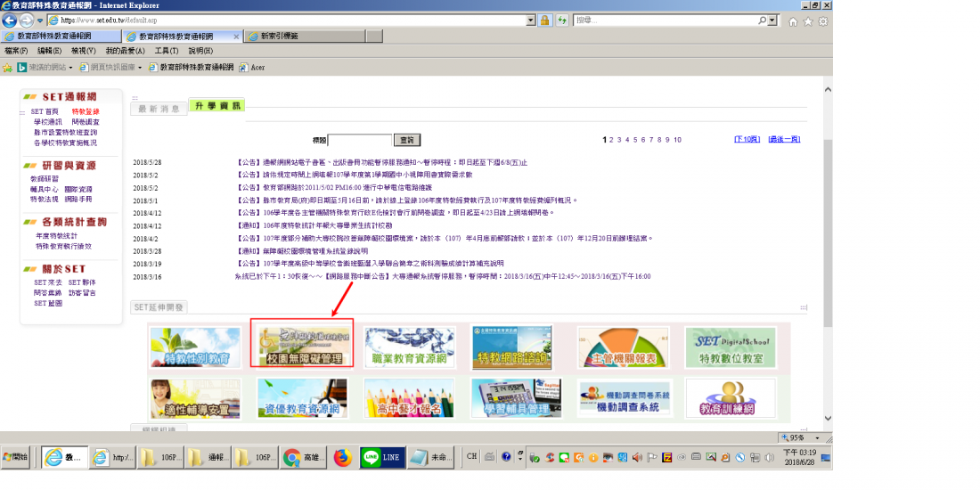Open the 檢視(V) menu
The width and height of the screenshot is (980, 490).
[x=83, y=51]
